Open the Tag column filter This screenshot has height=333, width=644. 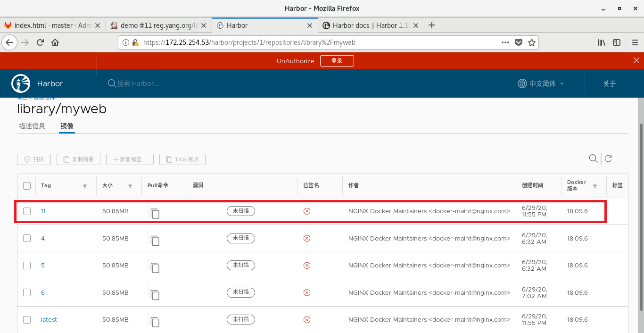point(85,186)
